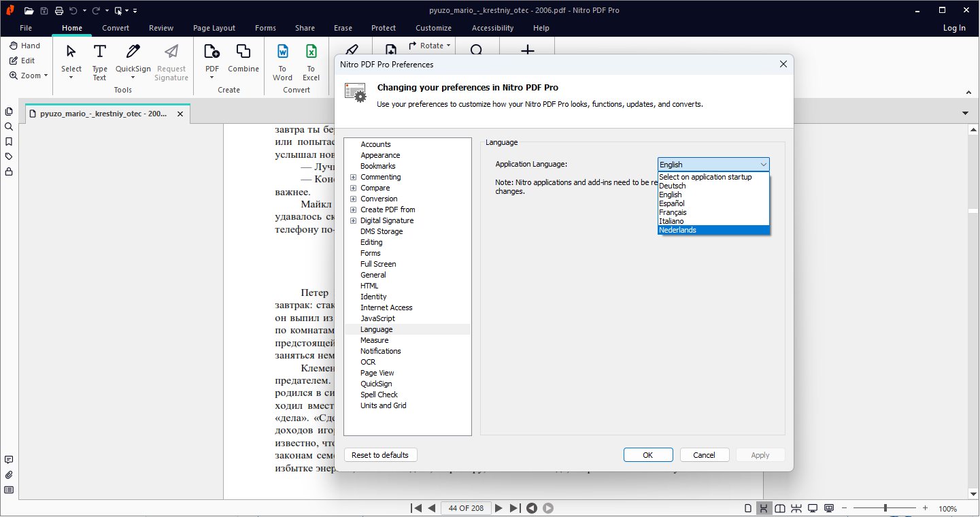
Task: Click the zoom slider in status bar
Action: point(885,508)
